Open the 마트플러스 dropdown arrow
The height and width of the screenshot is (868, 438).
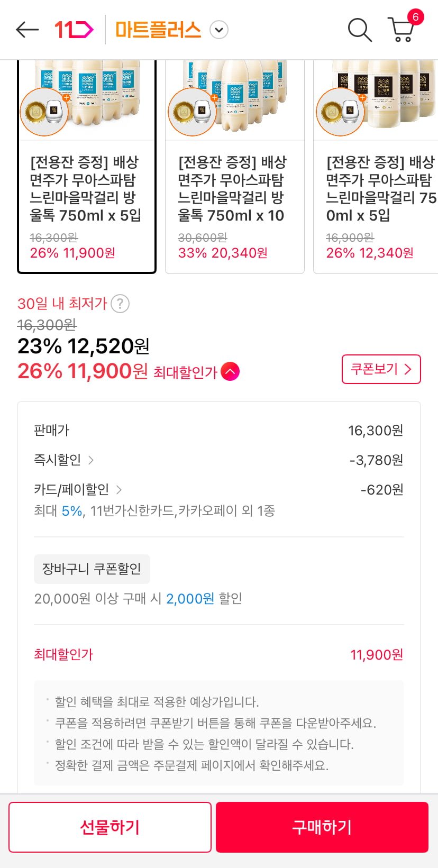[x=219, y=30]
